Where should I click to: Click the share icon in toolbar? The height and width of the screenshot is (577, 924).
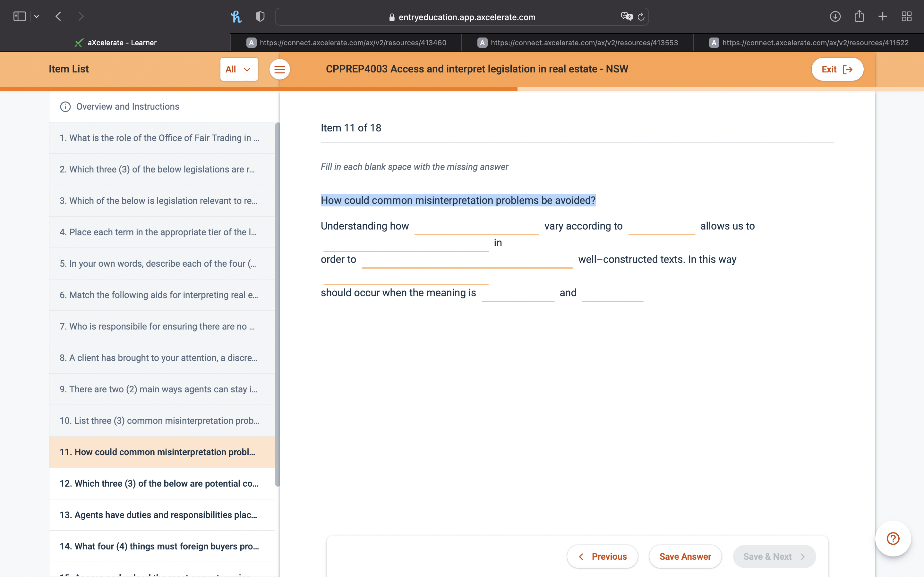coord(859,16)
